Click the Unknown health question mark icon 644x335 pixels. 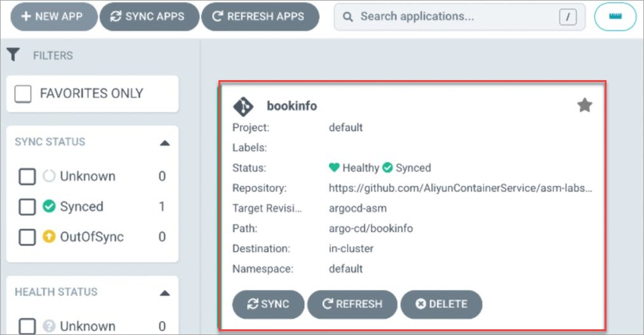(49, 326)
